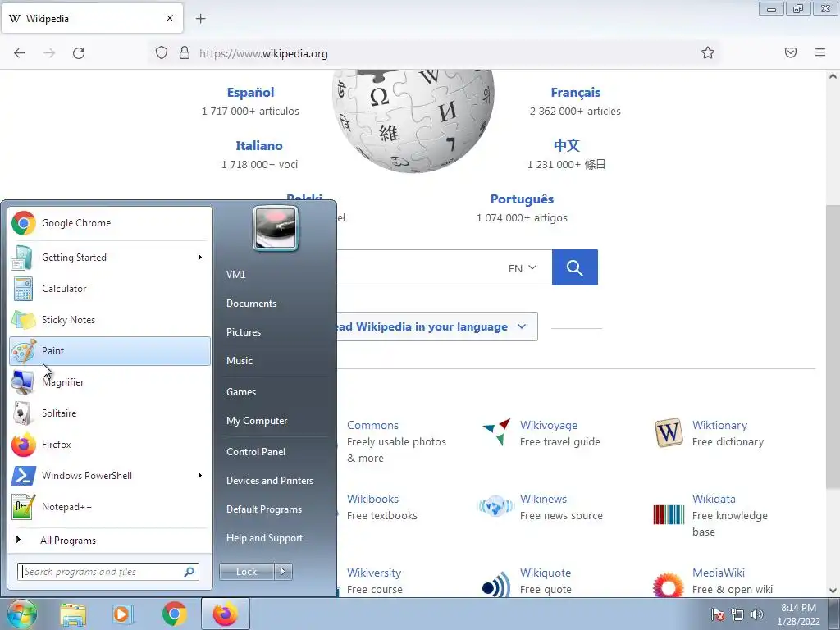Open Notepad++ from the Start menu
Screen dimensions: 840x630
110,506
